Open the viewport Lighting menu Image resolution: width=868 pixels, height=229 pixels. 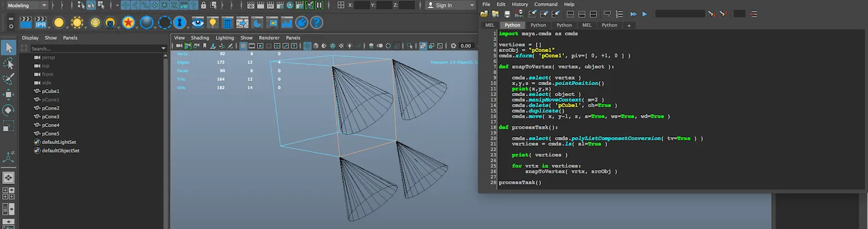point(225,38)
